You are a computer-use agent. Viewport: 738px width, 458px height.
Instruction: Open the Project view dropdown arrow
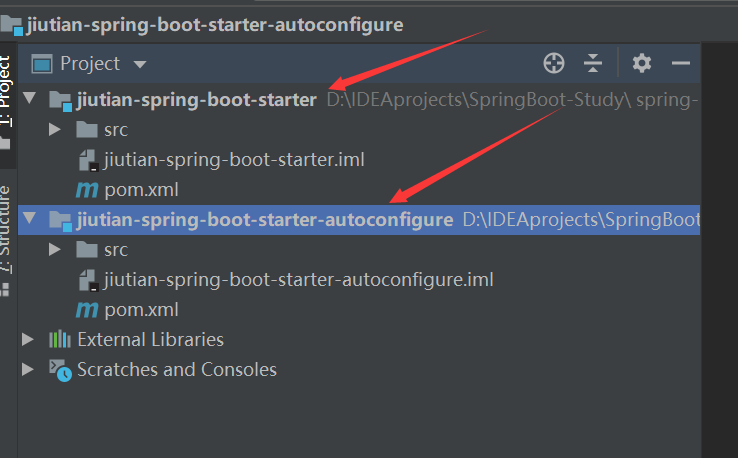coord(140,64)
